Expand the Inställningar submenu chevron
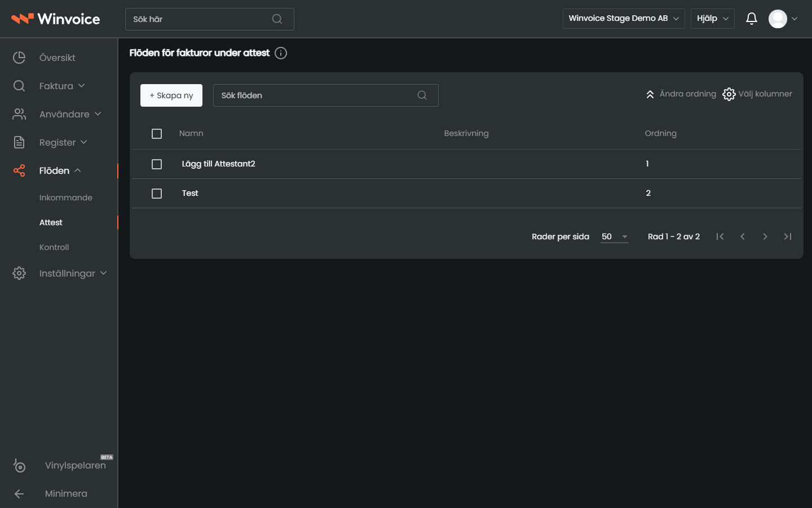The height and width of the screenshot is (508, 812). (x=104, y=273)
